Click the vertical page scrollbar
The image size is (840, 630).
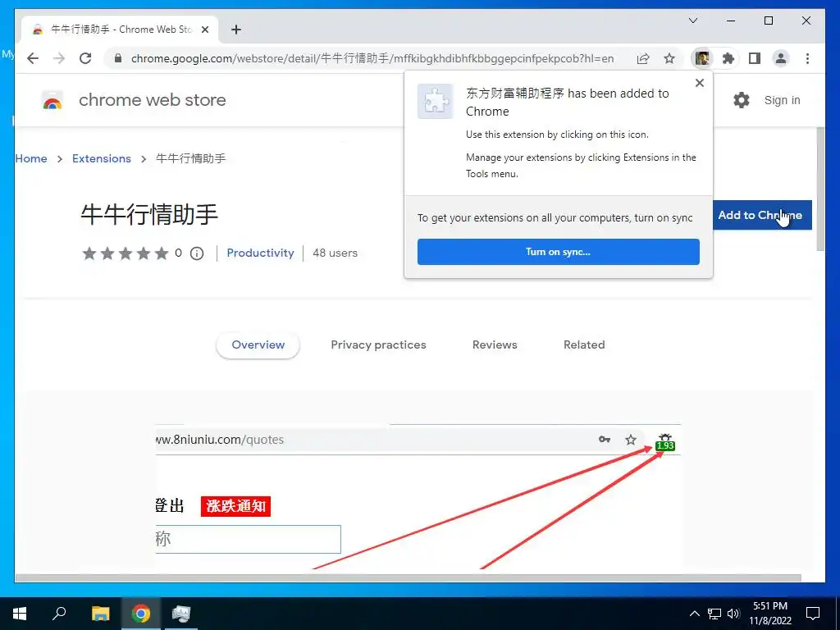(820, 189)
